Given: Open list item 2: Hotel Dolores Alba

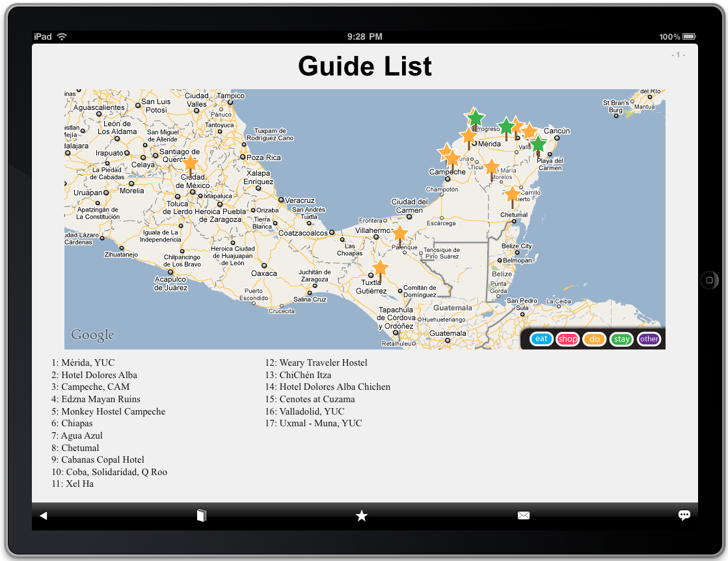Looking at the screenshot, I should click(x=94, y=375).
